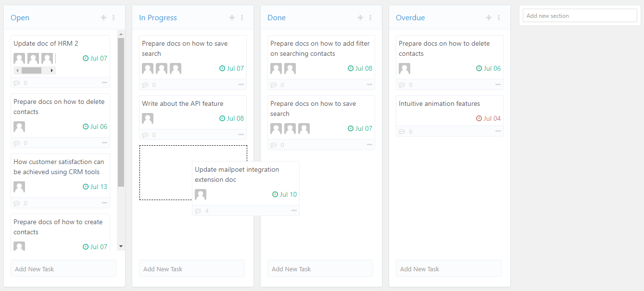
Task: Click comment icon on Overdue delete contacts card
Action: (x=402, y=85)
